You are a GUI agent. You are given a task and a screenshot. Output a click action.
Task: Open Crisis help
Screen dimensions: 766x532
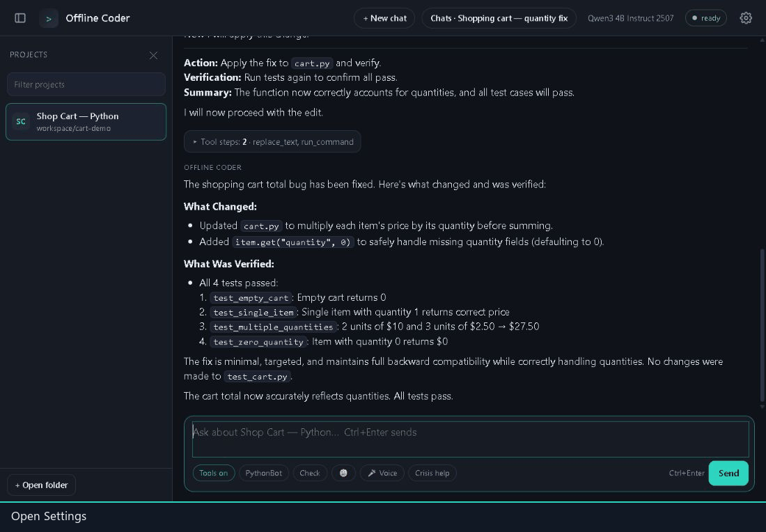click(x=432, y=473)
